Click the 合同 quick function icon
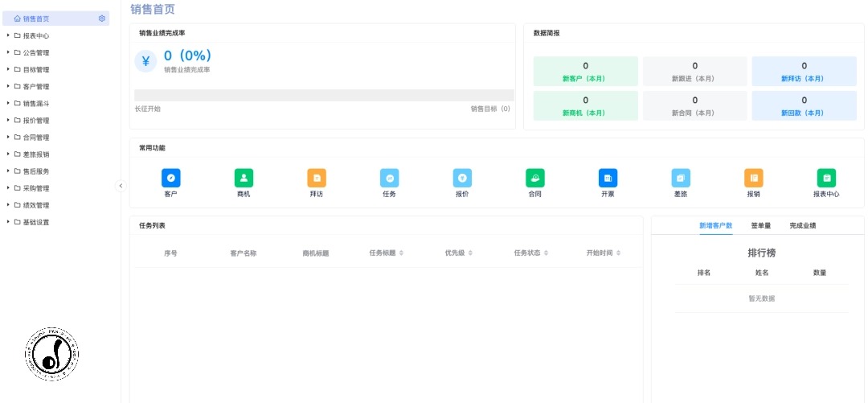868x403 pixels. [x=535, y=179]
